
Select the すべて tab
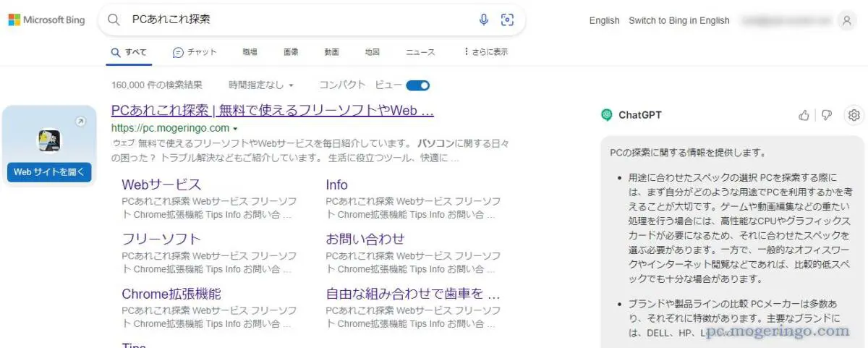click(129, 52)
